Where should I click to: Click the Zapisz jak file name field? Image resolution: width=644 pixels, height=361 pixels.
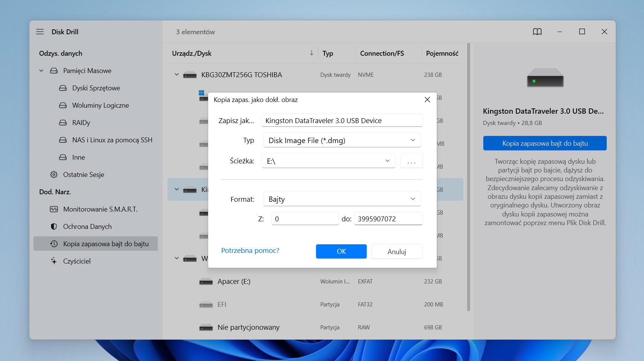pyautogui.click(x=342, y=121)
